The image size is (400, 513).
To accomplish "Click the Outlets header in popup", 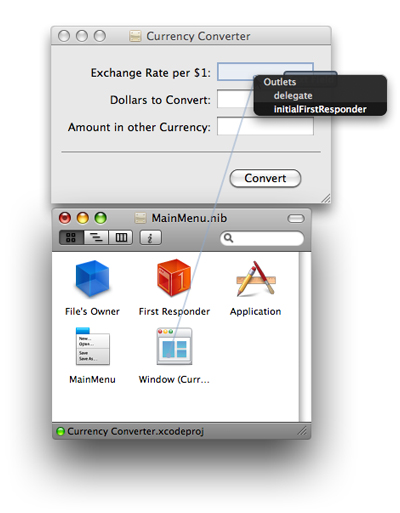I will coord(280,82).
